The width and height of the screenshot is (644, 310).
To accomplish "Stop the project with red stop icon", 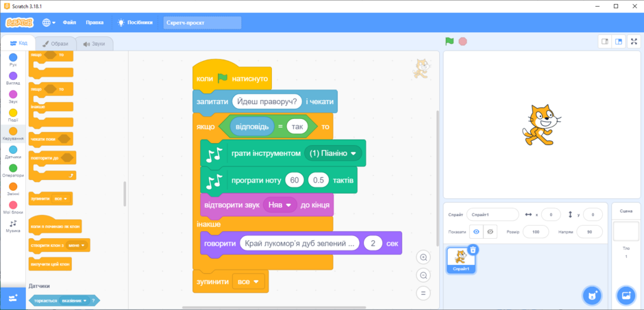I will (463, 42).
